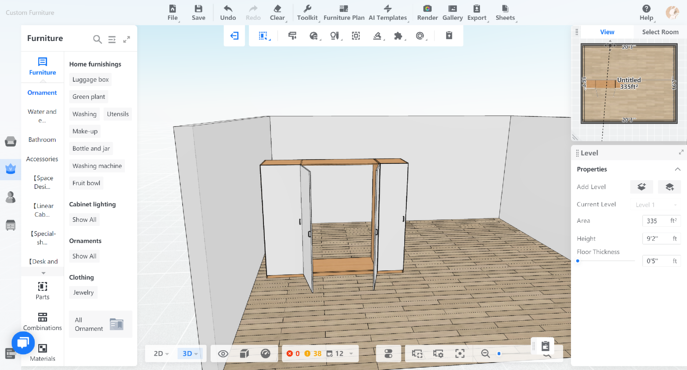Open the Materials section
Viewport: 687px width, 370px height.
click(42, 352)
